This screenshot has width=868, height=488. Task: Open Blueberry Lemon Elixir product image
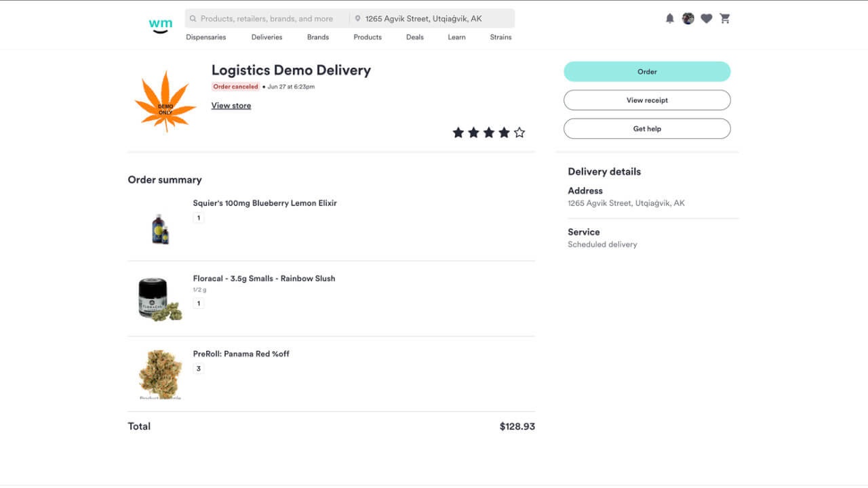pyautogui.click(x=160, y=228)
